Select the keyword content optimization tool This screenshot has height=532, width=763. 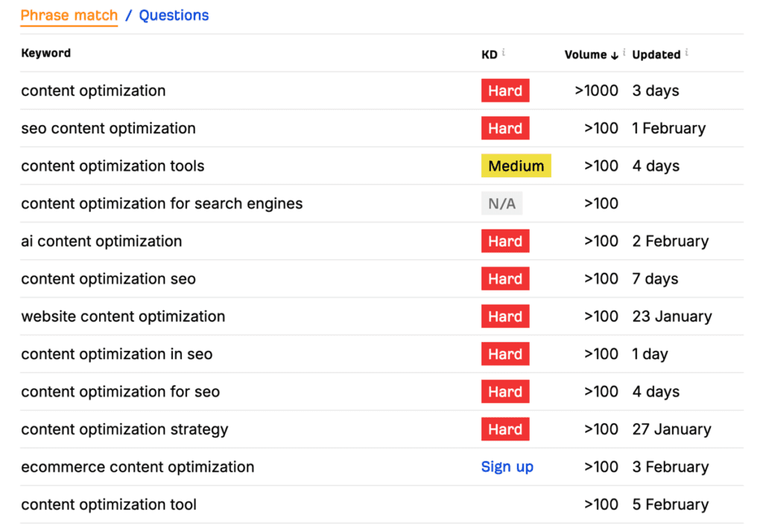coord(108,504)
